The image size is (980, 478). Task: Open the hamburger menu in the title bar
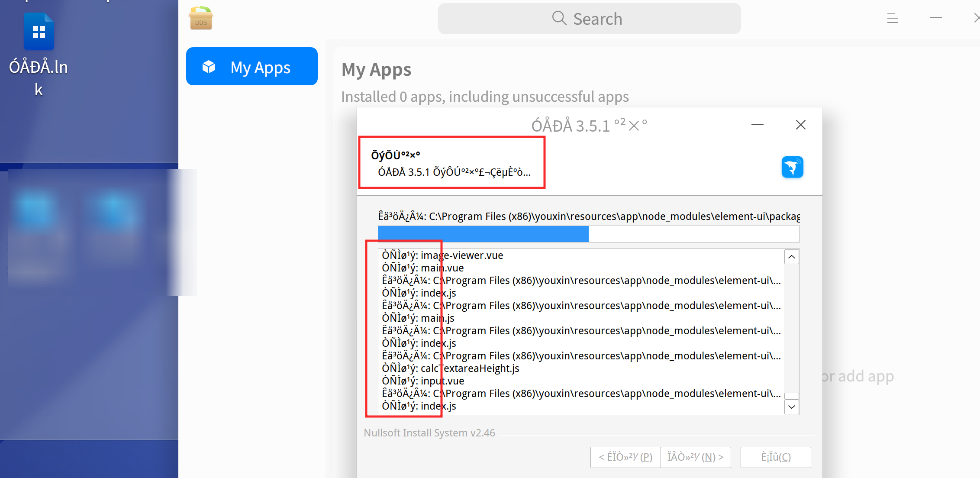click(x=892, y=19)
